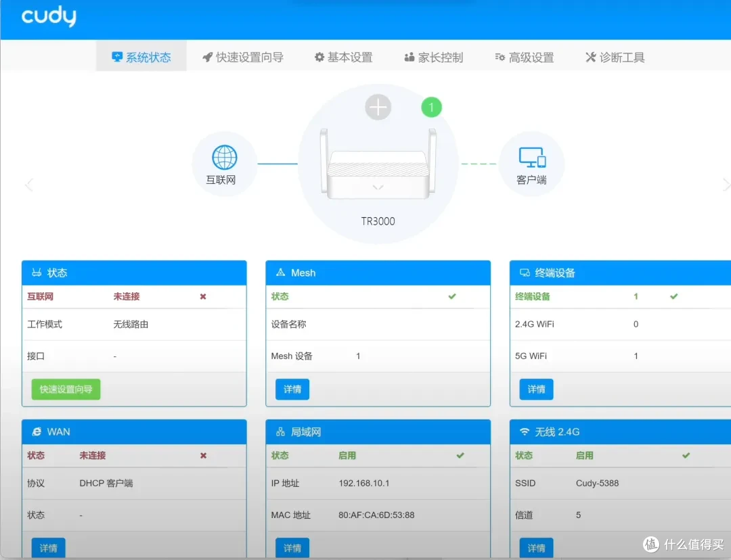Viewport: 731px width, 560px height.
Task: Open the 诊断工具 tab
Action: click(615, 57)
